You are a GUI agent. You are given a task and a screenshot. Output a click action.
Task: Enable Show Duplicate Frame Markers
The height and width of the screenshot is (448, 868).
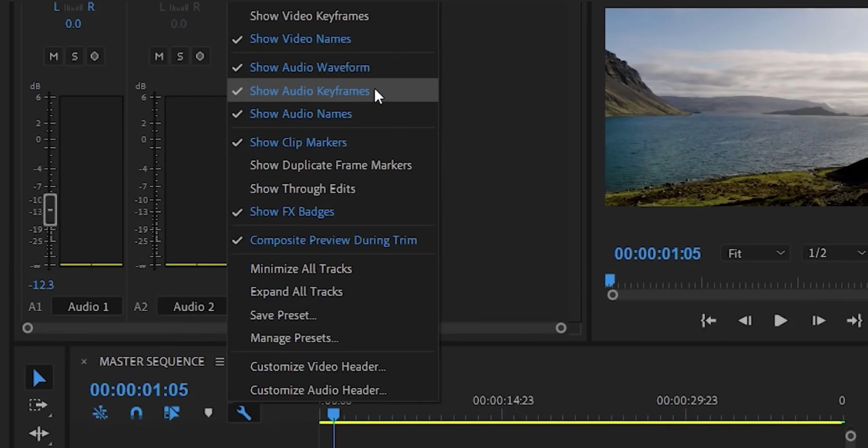331,165
